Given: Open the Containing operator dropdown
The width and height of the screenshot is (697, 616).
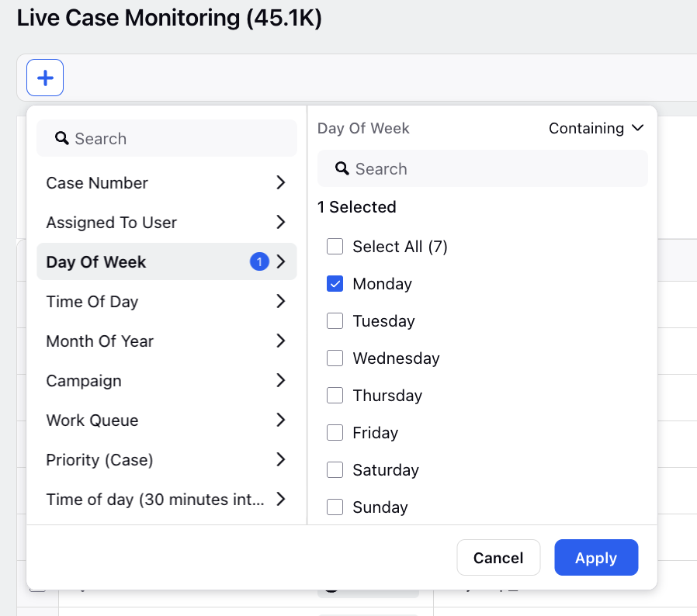Looking at the screenshot, I should point(596,128).
